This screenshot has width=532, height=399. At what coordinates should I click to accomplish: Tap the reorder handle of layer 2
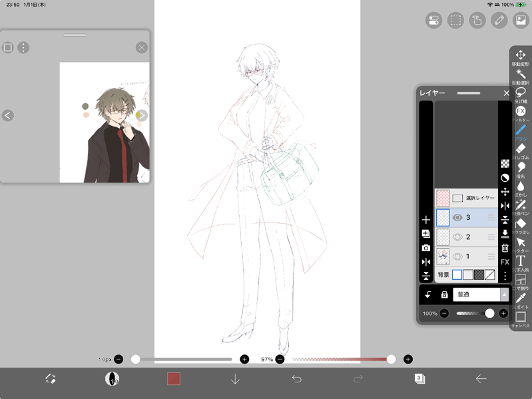pyautogui.click(x=491, y=237)
